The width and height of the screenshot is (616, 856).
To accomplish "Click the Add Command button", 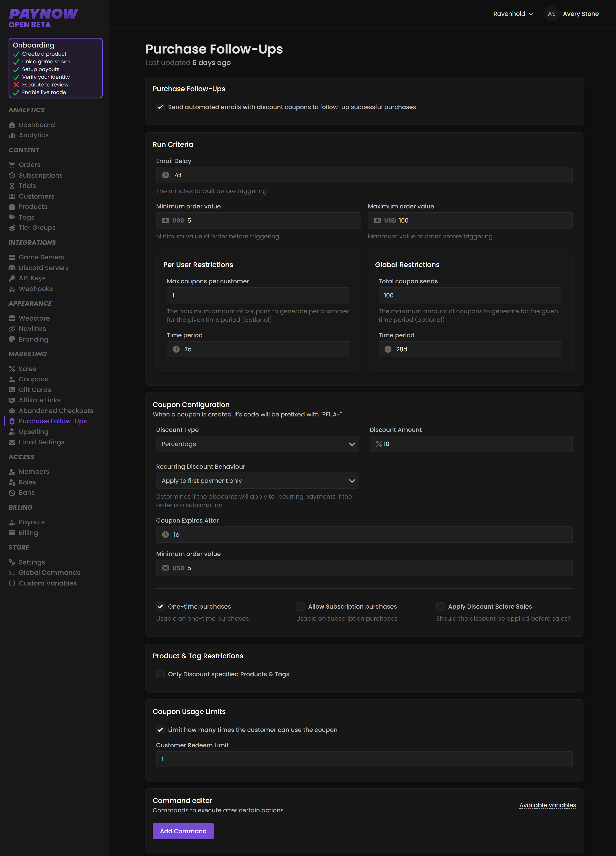I will tap(183, 831).
